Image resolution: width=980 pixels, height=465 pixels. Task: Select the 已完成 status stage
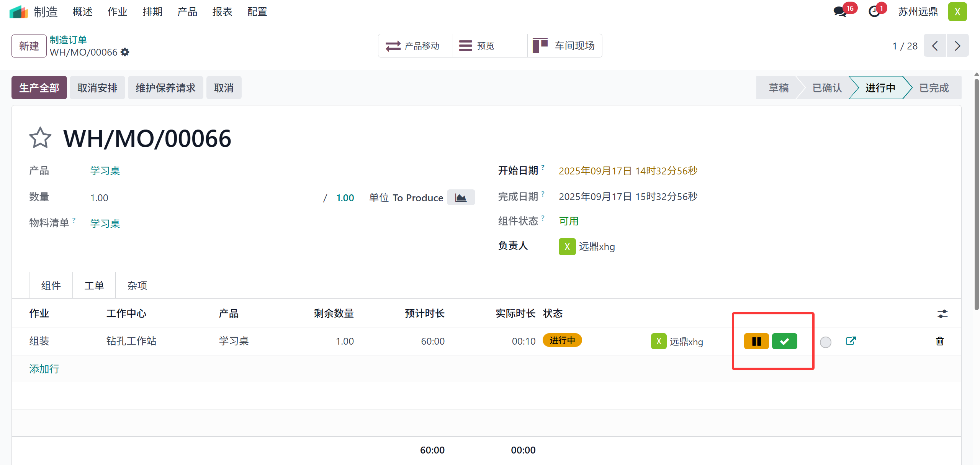pos(934,88)
